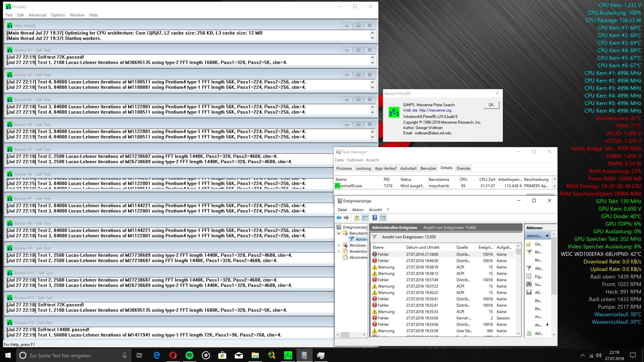This screenshot has width=644, height=362.
Task: Switch to Dienste tab in Task-Manager
Action: pos(463,168)
